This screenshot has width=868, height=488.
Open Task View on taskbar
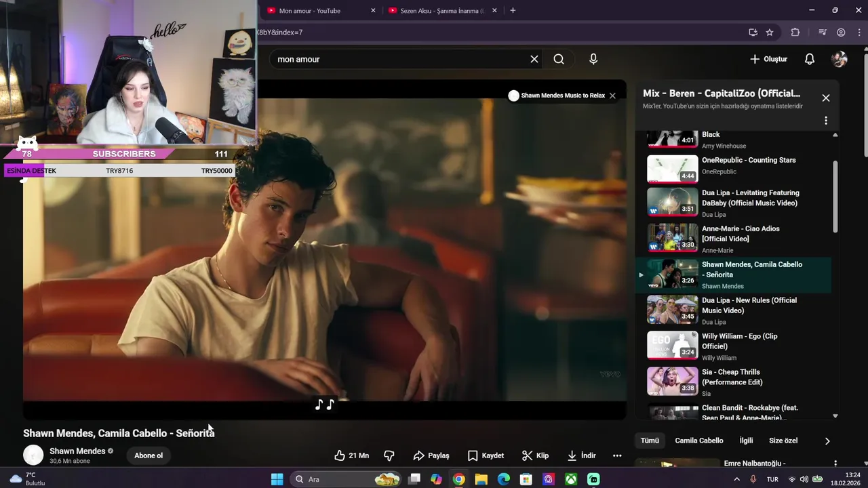[x=414, y=479]
